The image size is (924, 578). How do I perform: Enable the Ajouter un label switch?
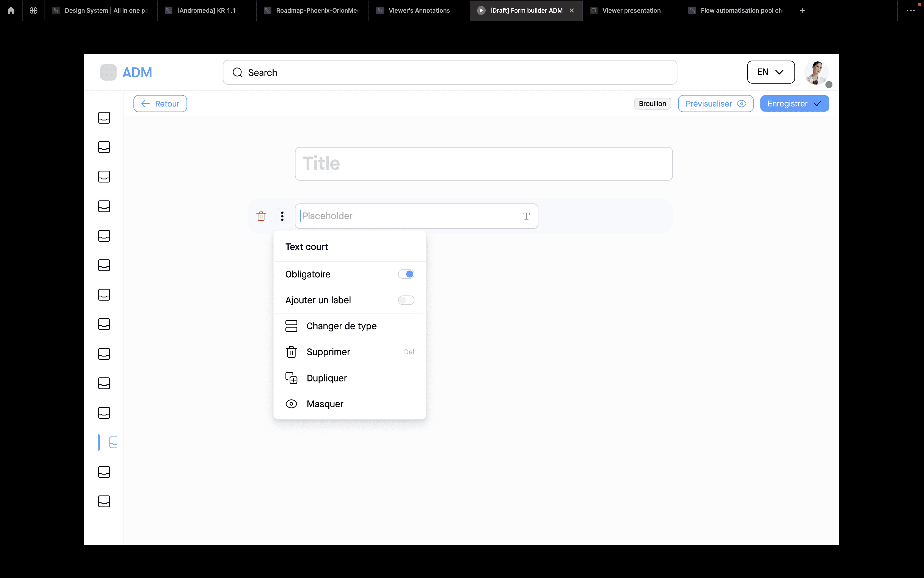point(406,300)
